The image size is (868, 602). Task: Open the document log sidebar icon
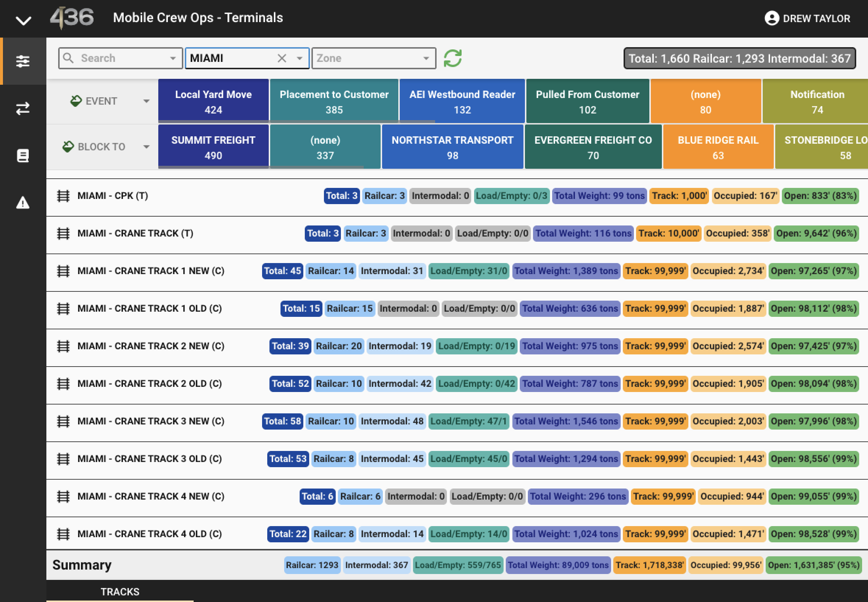(x=23, y=155)
